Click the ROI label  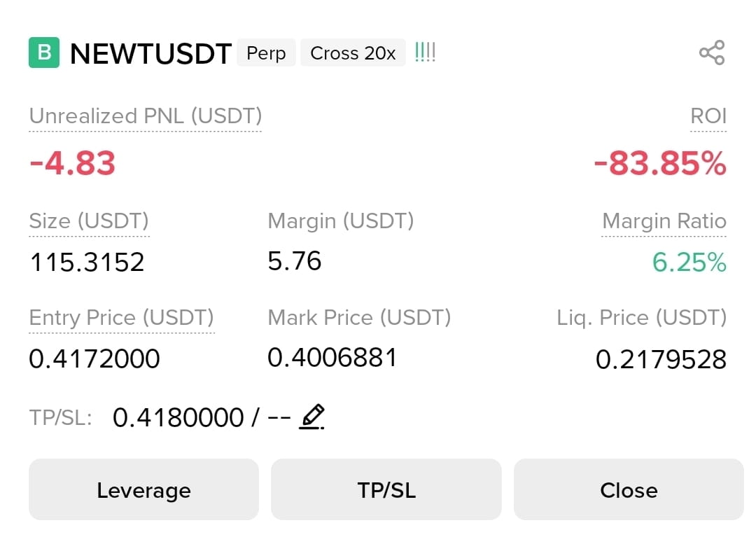[708, 116]
